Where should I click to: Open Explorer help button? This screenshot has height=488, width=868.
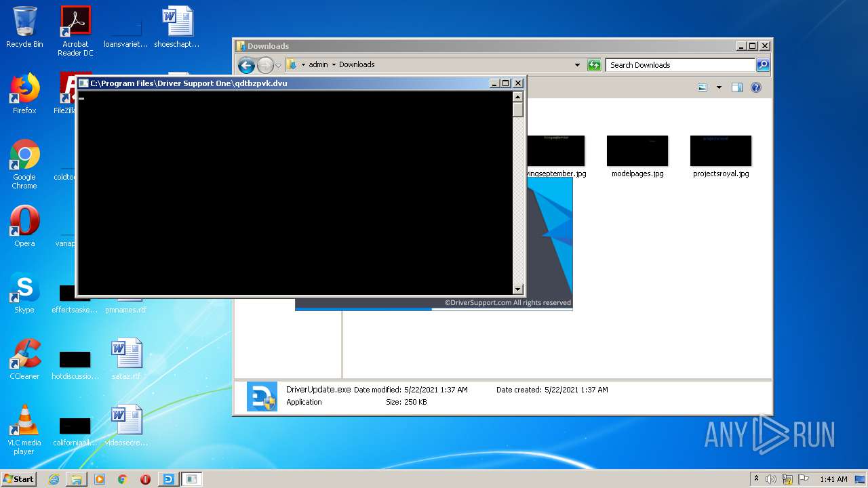[756, 87]
